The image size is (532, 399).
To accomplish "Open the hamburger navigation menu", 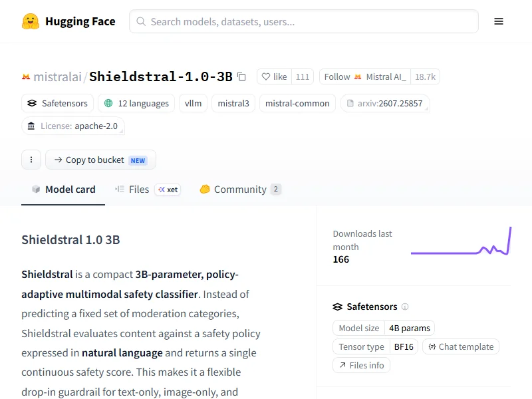I will click(498, 21).
